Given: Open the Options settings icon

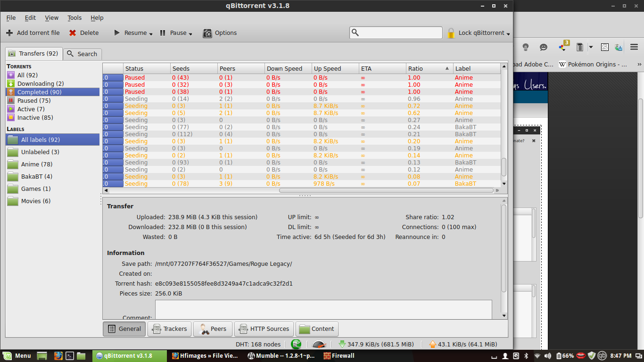Looking at the screenshot, I should [207, 33].
